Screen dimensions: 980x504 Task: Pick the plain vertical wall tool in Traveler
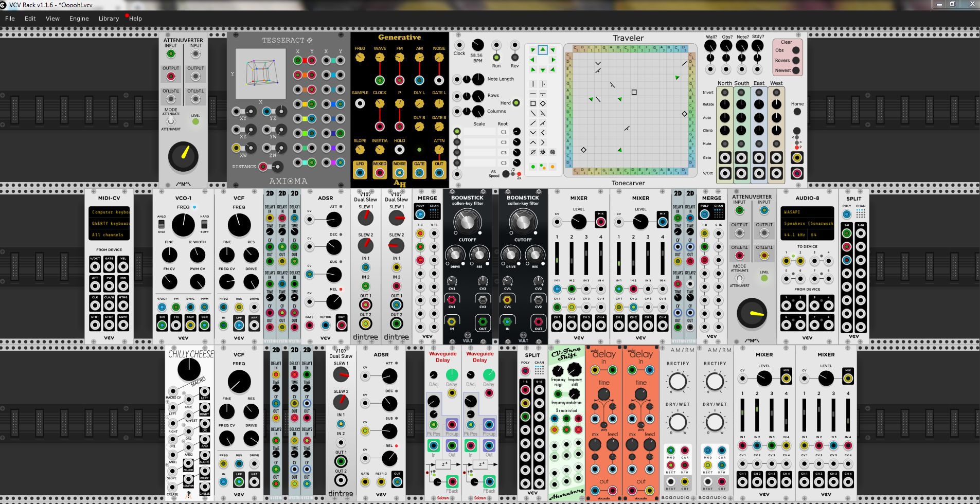tap(533, 84)
